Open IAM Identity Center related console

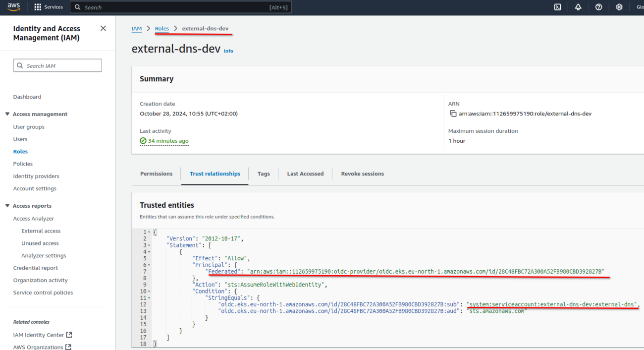(43, 335)
